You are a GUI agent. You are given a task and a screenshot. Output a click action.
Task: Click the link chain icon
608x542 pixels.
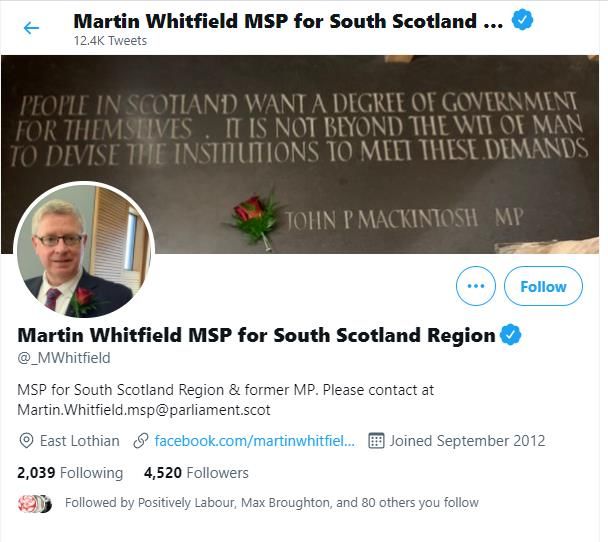point(140,441)
